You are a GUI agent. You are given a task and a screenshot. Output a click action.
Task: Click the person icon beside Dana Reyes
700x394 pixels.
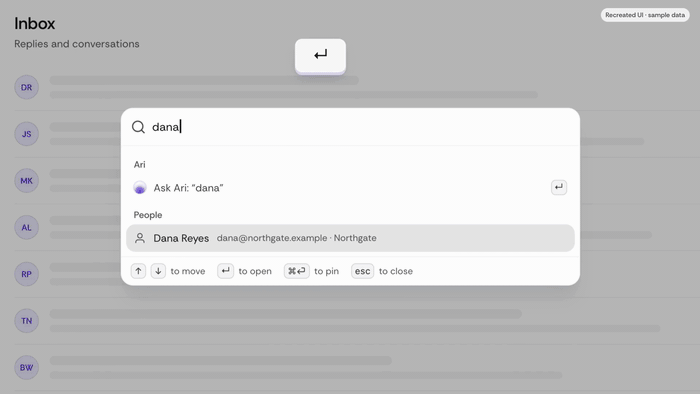[x=140, y=238]
